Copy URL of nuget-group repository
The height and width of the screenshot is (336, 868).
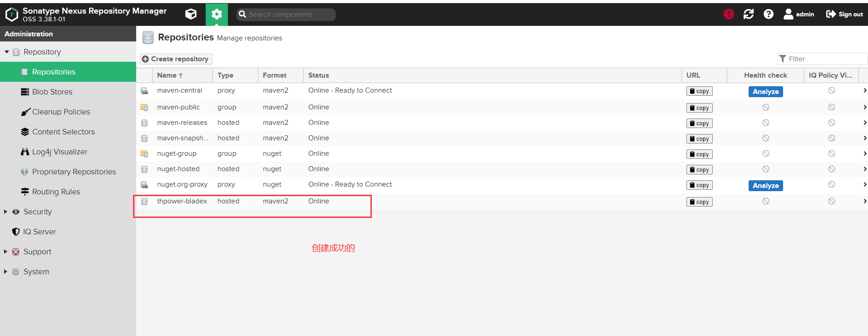(699, 154)
